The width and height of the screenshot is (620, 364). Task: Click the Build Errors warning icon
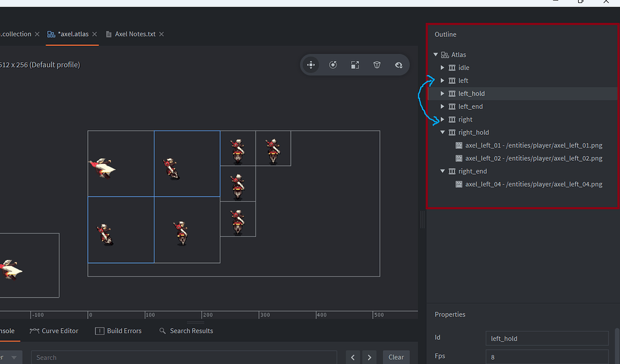(100, 331)
